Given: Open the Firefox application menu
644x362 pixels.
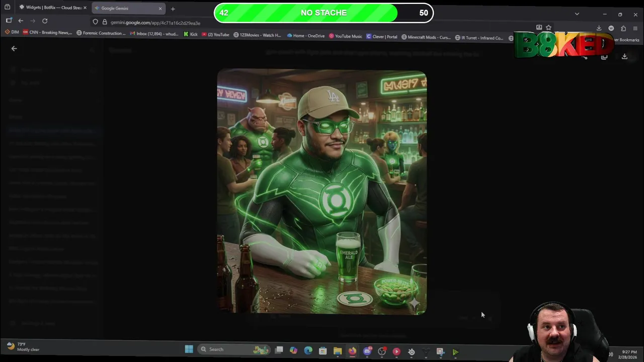Looking at the screenshot, I should (x=635, y=28).
